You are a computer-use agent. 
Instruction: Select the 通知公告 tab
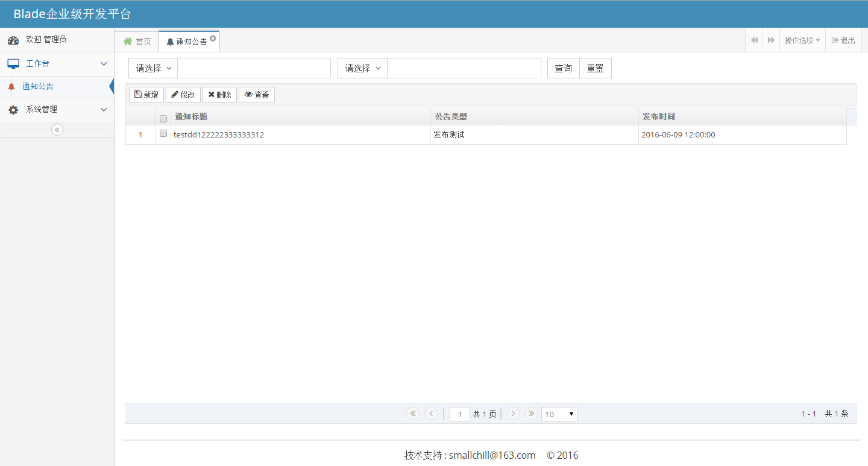(x=189, y=41)
